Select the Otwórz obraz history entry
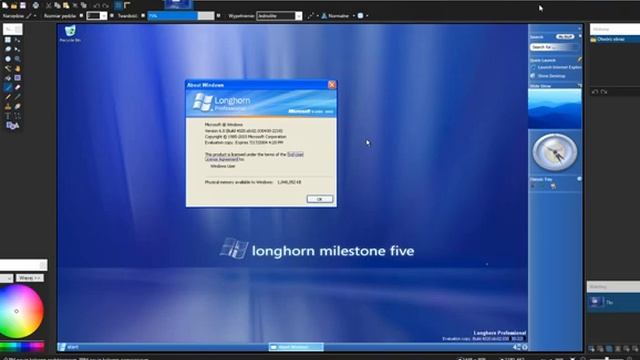Screen dimensions: 640x360 [615, 40]
